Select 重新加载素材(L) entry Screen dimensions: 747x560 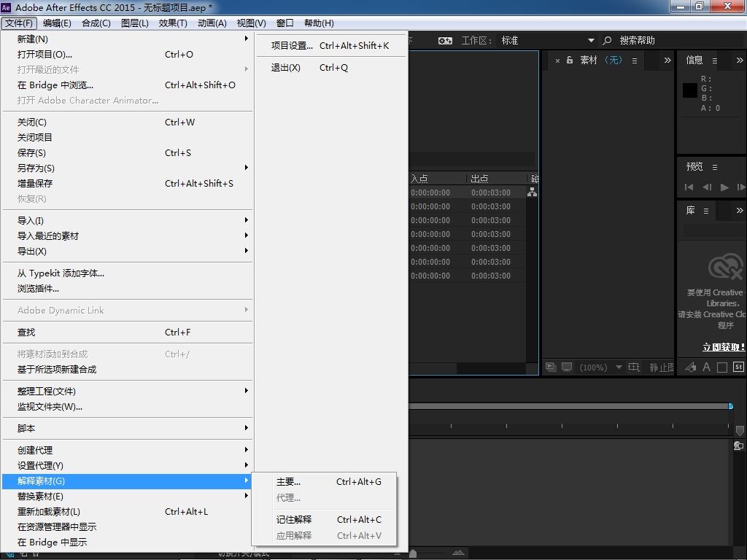pyautogui.click(x=128, y=511)
